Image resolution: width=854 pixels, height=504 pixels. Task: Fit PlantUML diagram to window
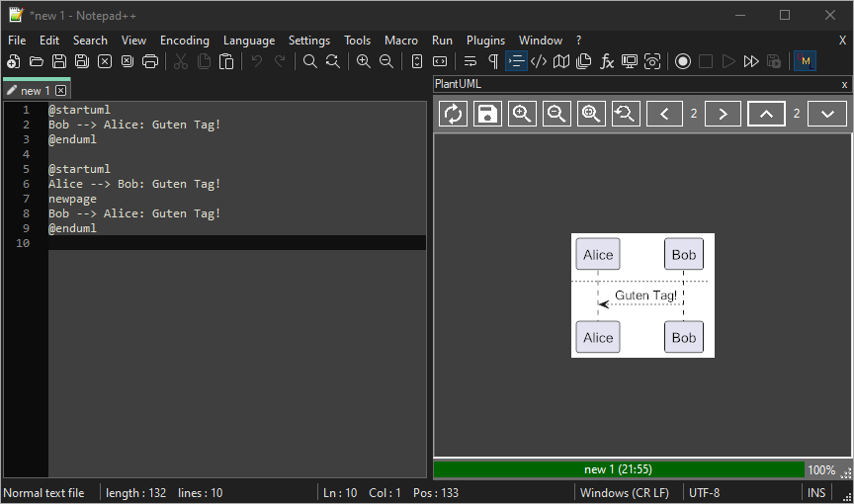[591, 114]
